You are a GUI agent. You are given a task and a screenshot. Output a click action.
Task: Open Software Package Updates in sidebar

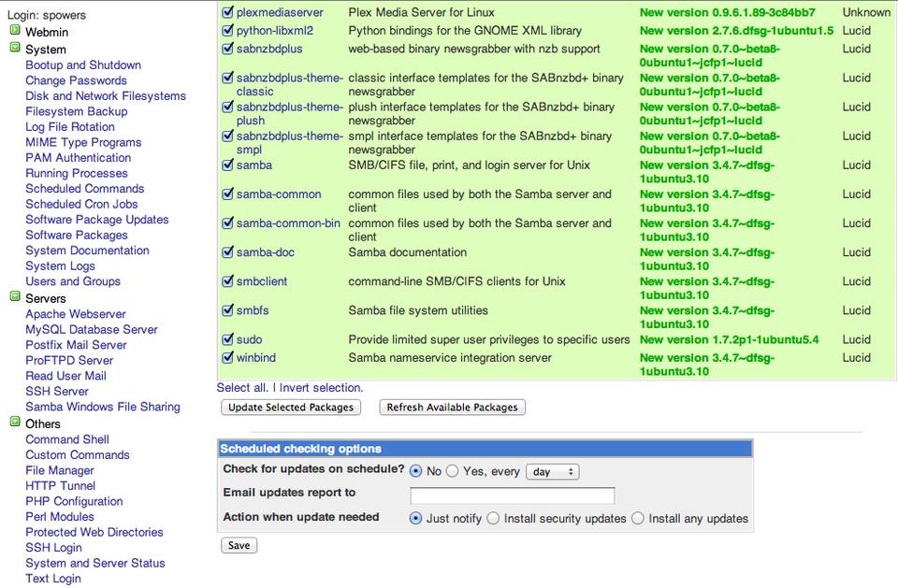(96, 220)
